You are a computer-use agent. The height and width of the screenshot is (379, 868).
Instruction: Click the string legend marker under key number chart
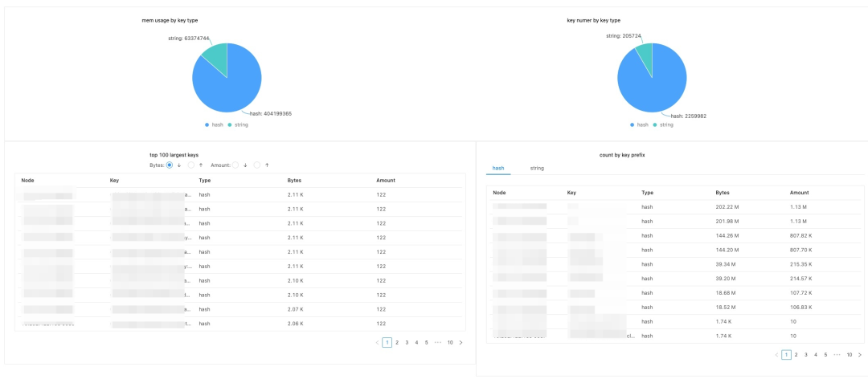pos(655,124)
